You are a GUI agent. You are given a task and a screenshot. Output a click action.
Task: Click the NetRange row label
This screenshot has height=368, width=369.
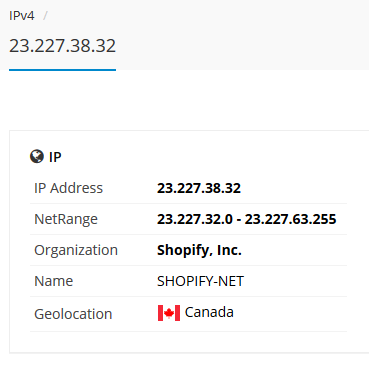tap(66, 219)
